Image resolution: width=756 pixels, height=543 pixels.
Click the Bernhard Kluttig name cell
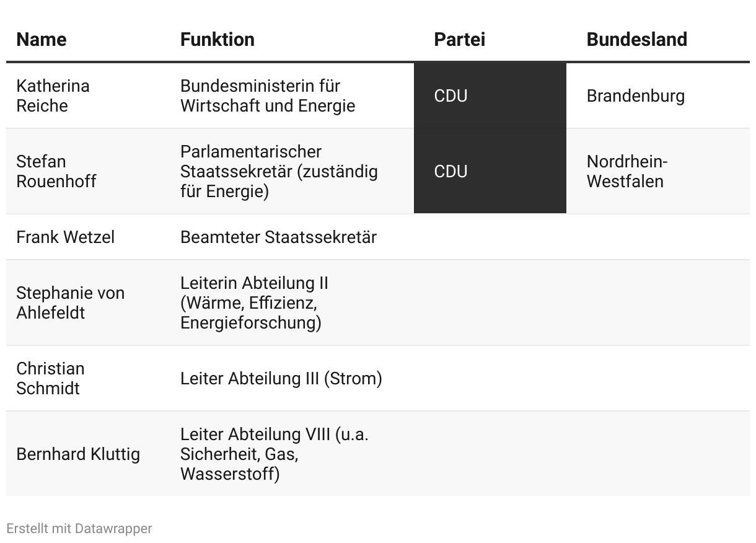coord(88,454)
